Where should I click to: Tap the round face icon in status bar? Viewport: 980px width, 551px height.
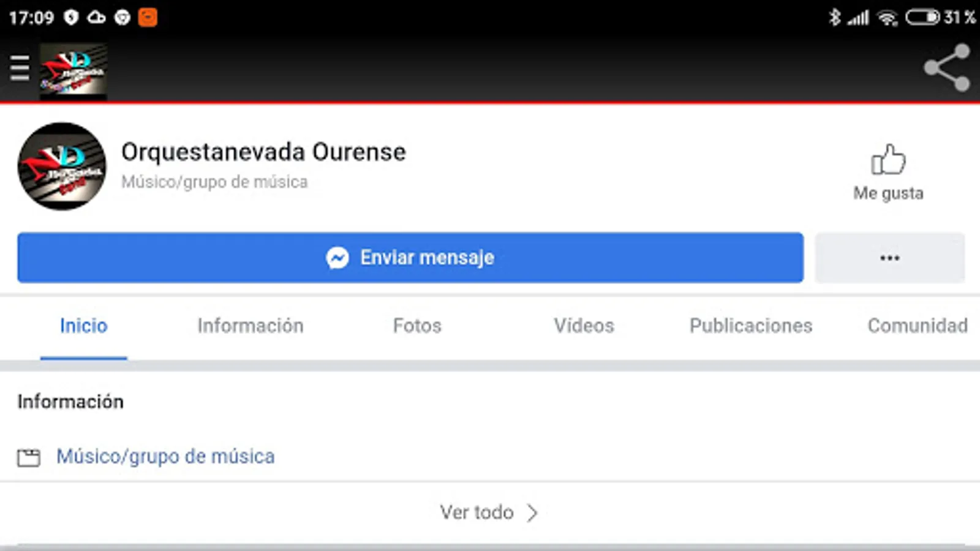click(x=123, y=17)
